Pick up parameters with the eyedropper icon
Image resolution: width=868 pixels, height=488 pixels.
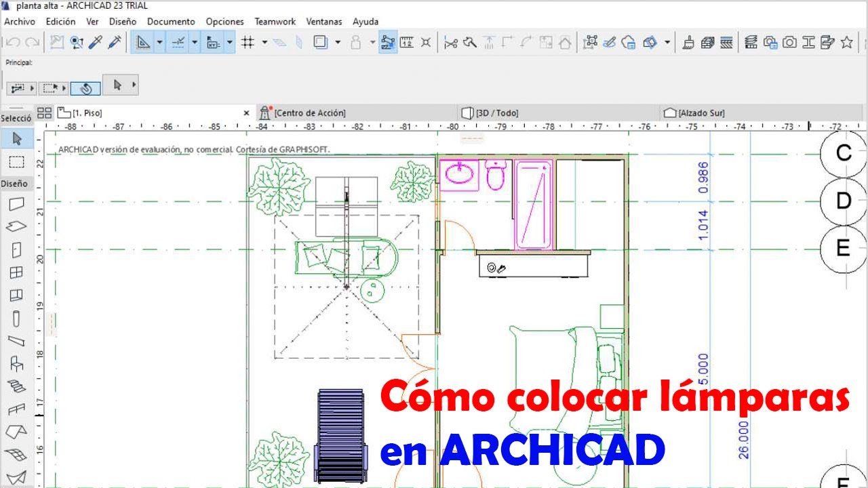[96, 42]
